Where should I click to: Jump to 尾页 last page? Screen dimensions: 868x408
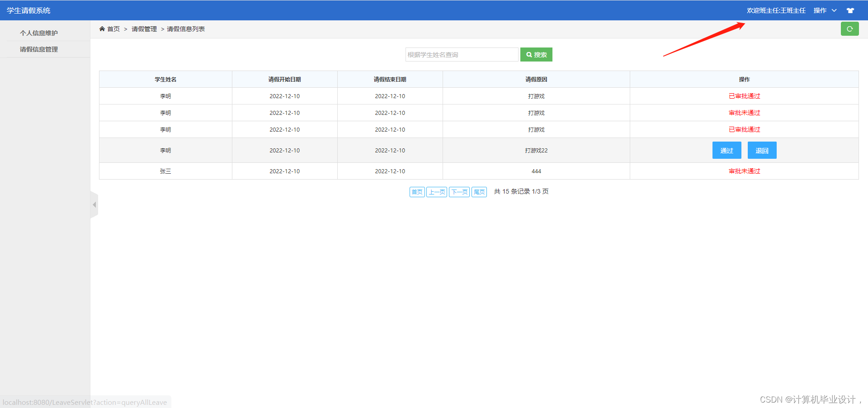[x=479, y=192]
